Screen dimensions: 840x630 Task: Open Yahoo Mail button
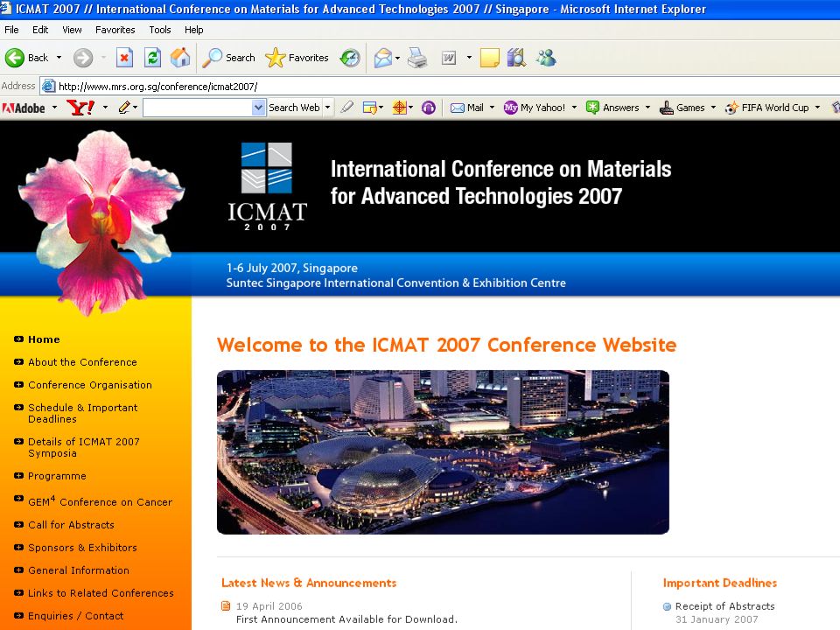(x=467, y=108)
